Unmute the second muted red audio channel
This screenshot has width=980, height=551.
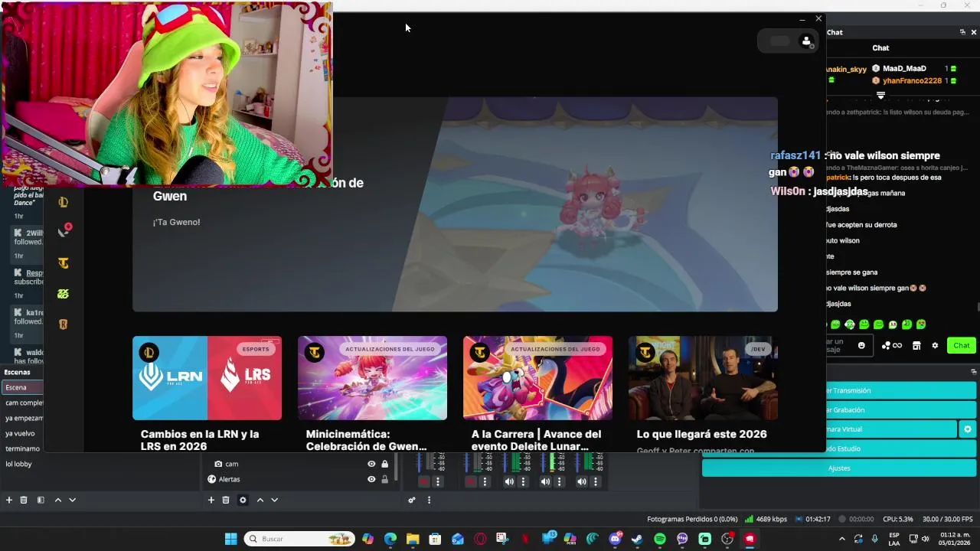coord(471,481)
